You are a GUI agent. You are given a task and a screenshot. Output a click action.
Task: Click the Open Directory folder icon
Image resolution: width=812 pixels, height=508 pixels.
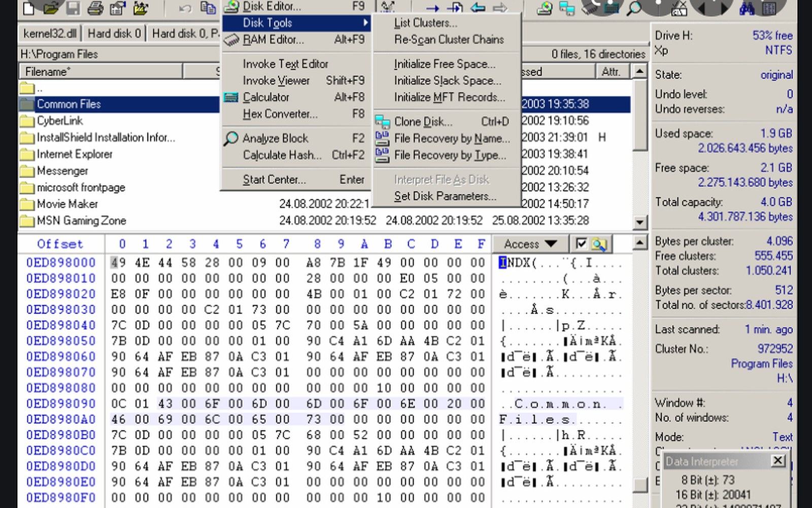(x=141, y=7)
